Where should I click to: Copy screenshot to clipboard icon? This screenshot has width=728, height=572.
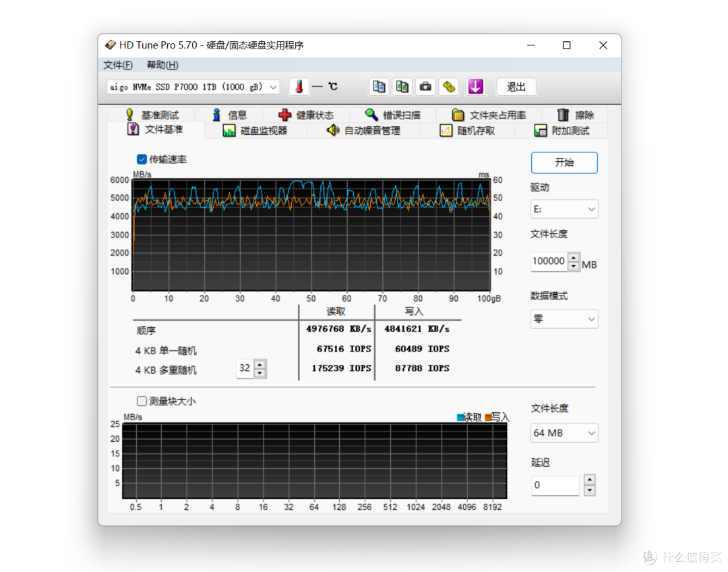tap(402, 87)
